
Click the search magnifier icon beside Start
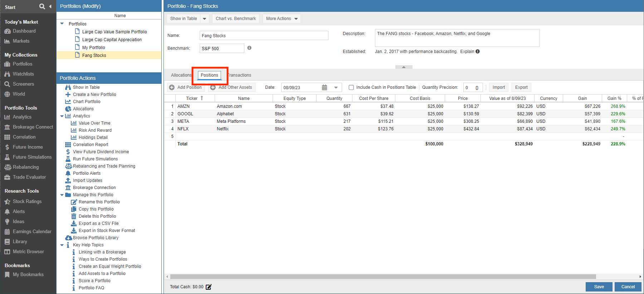(x=42, y=6)
